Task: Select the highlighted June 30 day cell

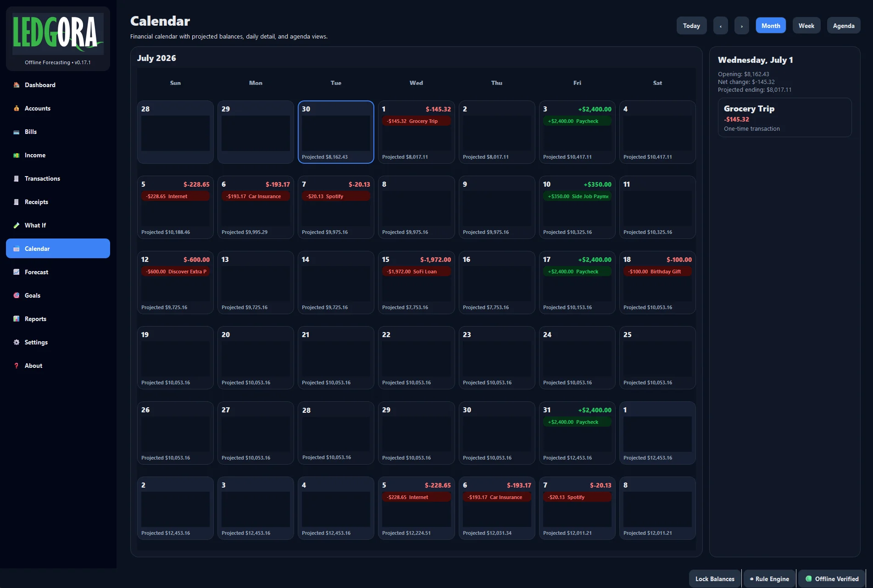Action: pos(336,132)
